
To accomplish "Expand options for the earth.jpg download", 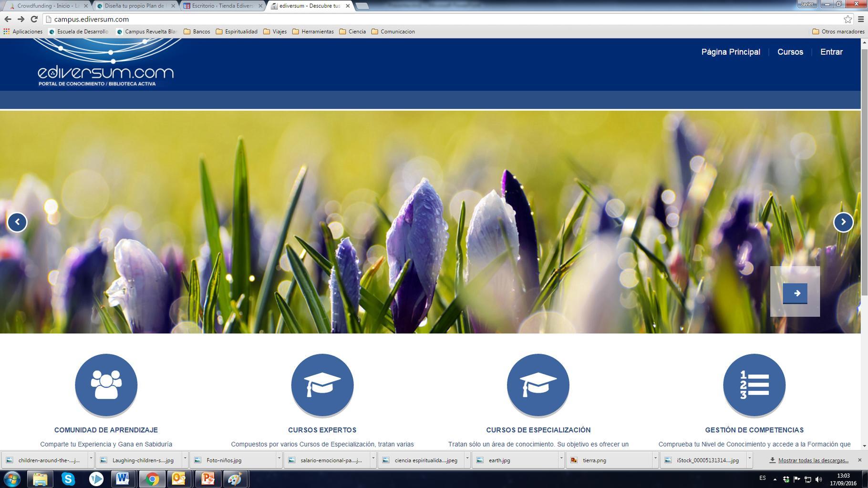I will coord(561,459).
